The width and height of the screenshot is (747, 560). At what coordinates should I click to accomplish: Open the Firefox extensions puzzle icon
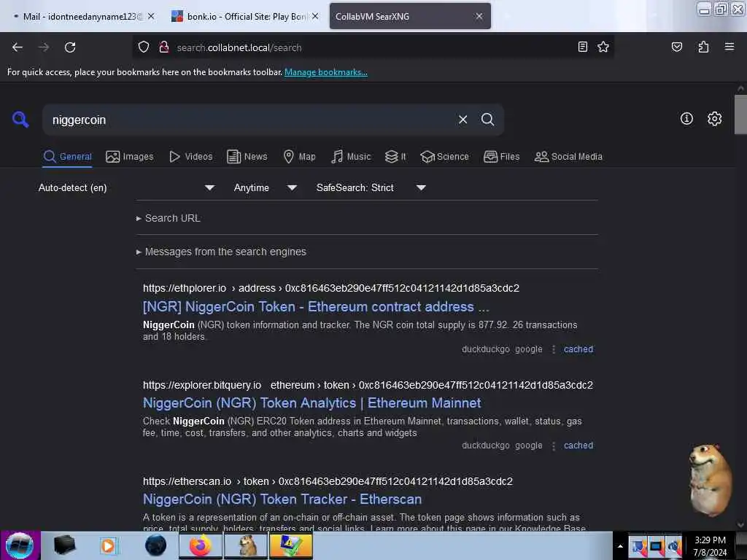(x=703, y=47)
